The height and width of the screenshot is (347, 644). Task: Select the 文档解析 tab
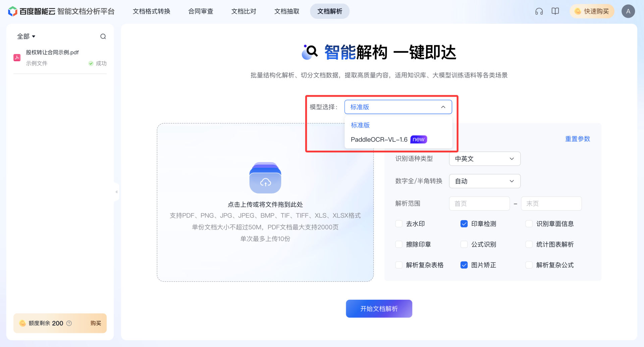[330, 11]
